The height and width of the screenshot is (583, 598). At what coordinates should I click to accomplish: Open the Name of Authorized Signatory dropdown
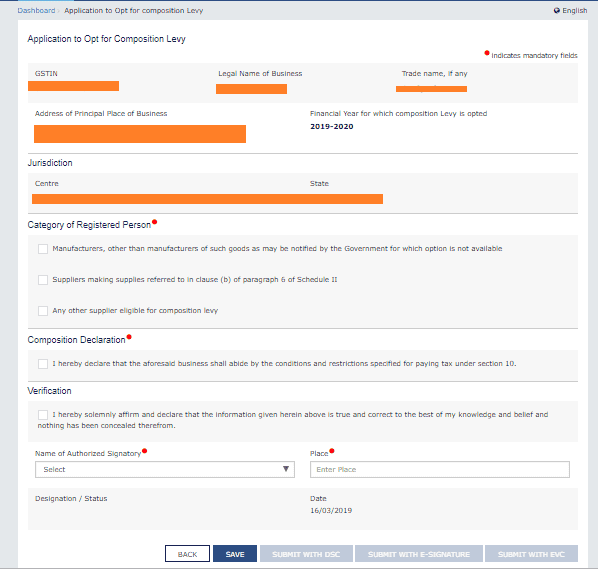point(165,469)
